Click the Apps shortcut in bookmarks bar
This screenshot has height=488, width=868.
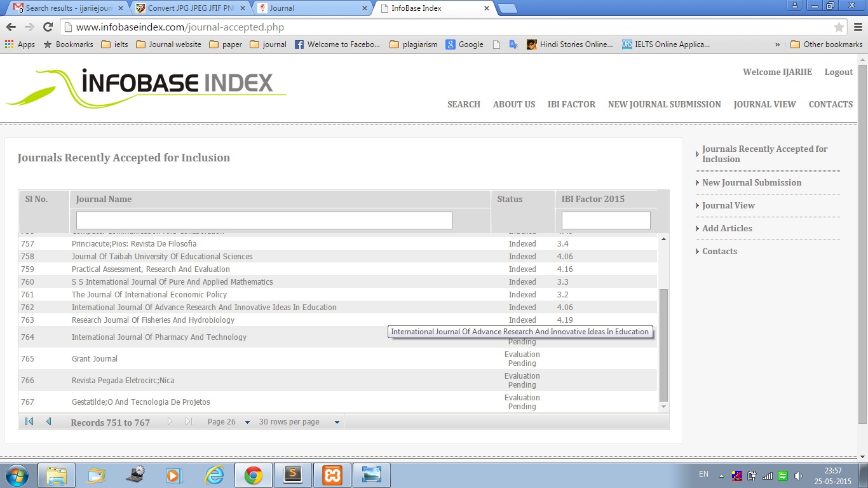click(20, 44)
